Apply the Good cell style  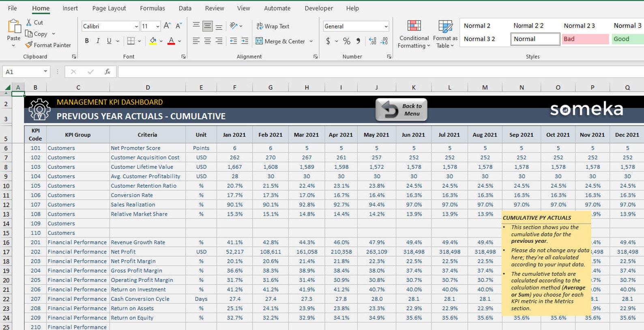coord(627,39)
